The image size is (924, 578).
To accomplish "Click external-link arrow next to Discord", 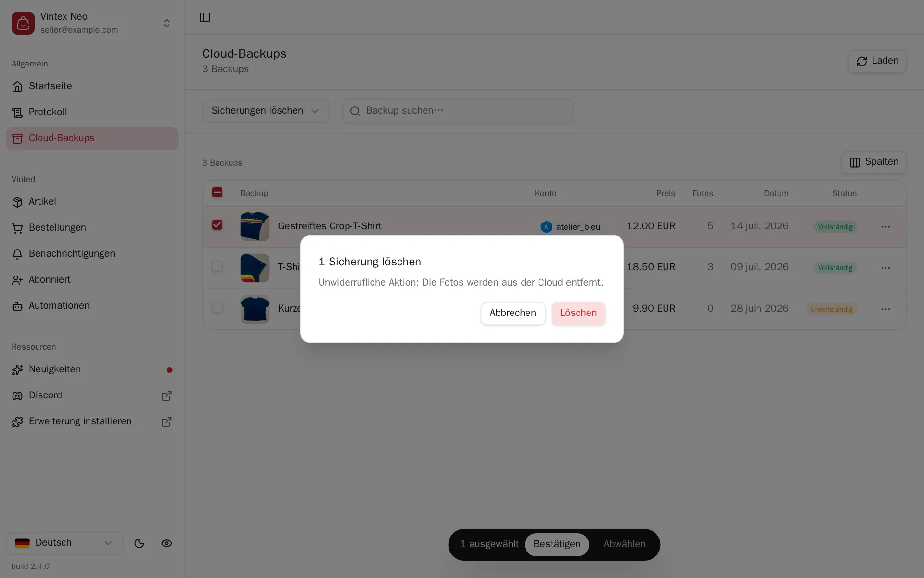I will tap(167, 396).
